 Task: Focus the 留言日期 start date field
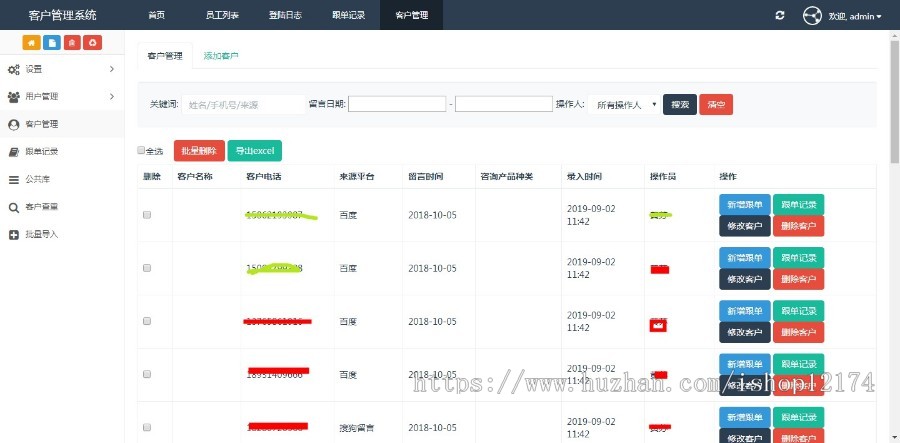397,104
